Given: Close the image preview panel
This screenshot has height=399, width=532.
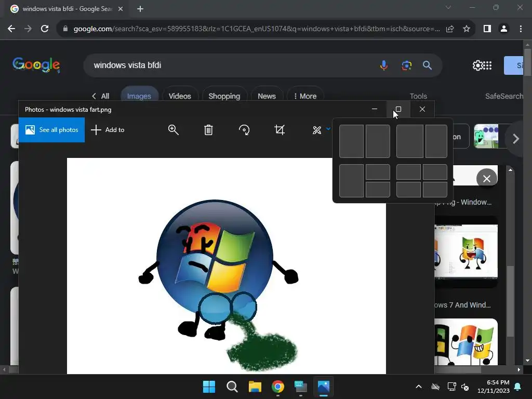Looking at the screenshot, I should coord(486,179).
